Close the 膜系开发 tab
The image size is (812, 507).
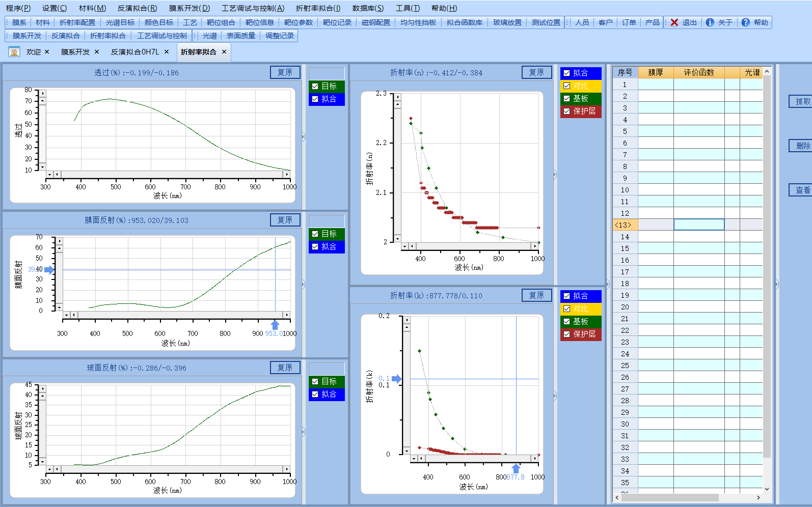(97, 52)
